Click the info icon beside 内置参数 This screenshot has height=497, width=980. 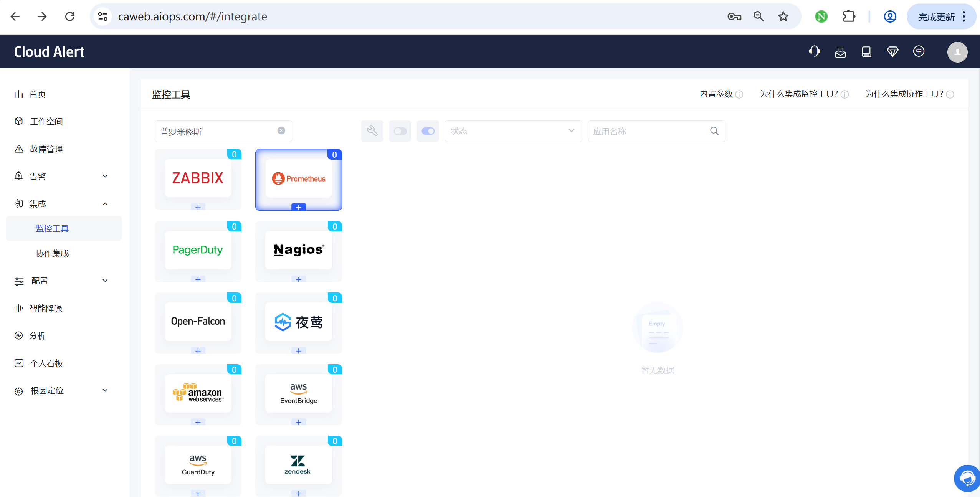tap(739, 94)
